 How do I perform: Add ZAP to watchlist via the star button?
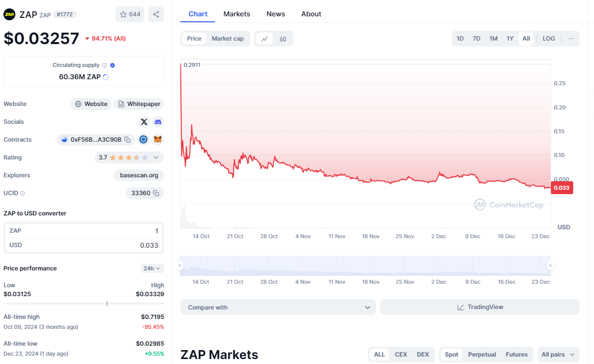(130, 14)
